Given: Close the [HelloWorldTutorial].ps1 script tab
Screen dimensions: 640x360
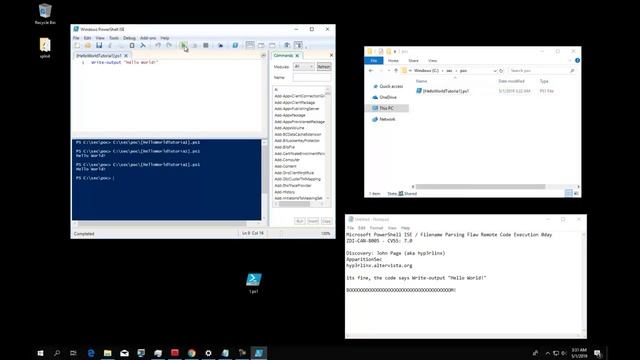Looking at the screenshot, I should 126,56.
